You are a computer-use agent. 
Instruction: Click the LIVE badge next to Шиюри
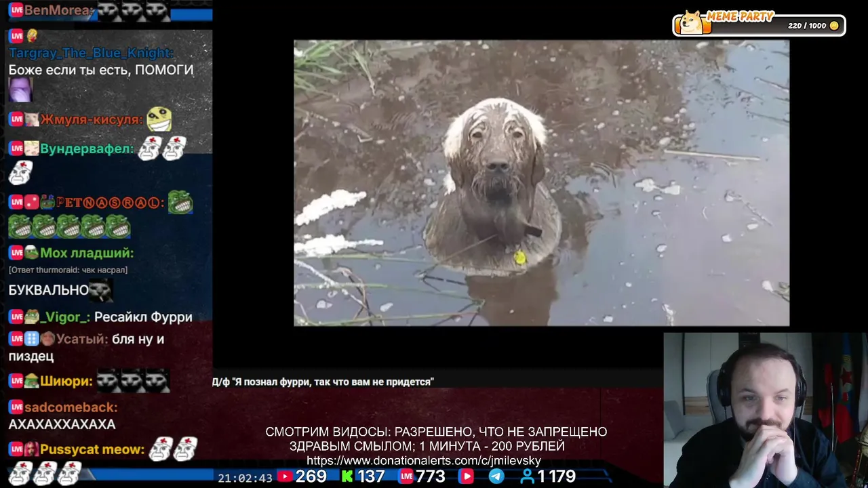point(16,381)
